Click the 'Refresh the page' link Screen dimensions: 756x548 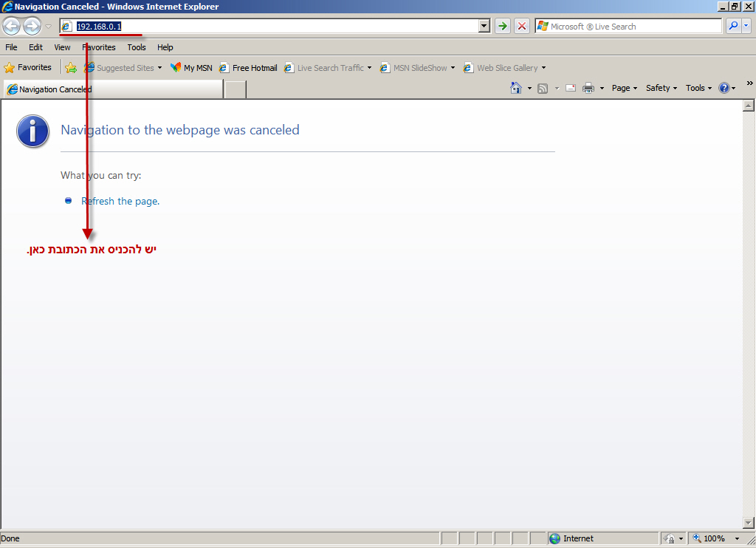coord(120,201)
